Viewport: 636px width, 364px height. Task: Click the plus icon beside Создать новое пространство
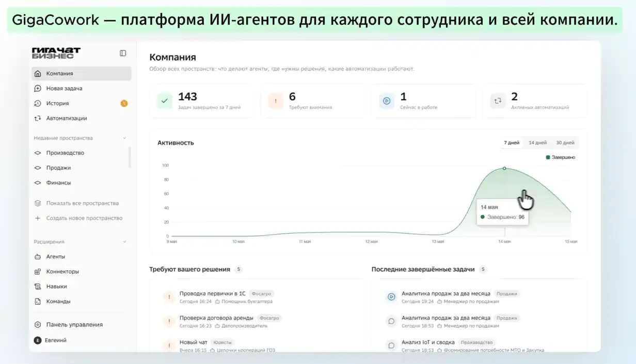38,218
